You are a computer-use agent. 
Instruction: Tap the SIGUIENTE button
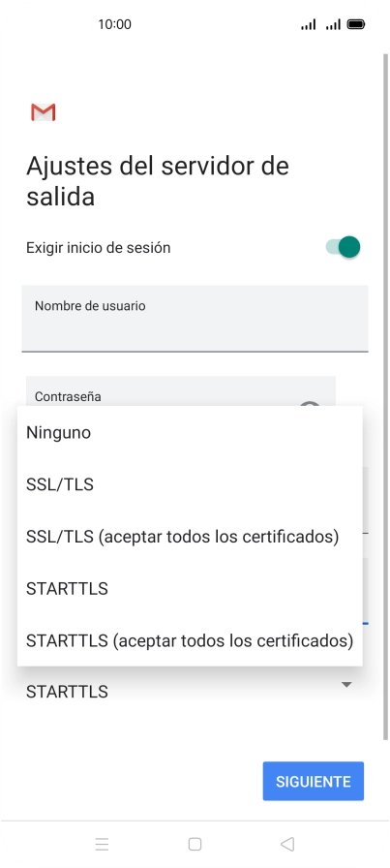click(314, 781)
